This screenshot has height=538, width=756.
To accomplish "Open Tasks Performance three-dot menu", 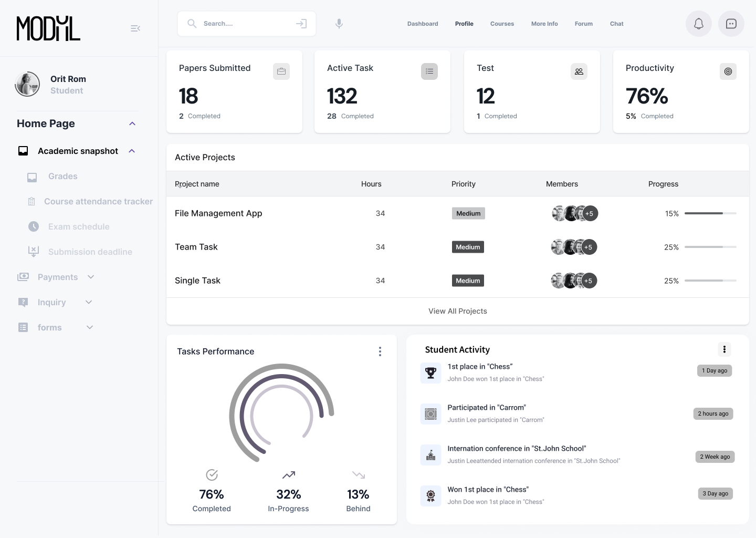I will coord(380,351).
